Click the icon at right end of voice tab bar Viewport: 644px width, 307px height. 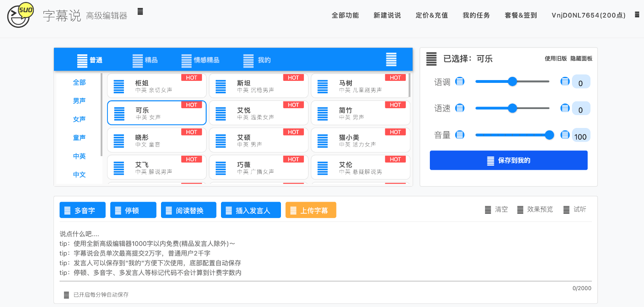click(x=391, y=60)
